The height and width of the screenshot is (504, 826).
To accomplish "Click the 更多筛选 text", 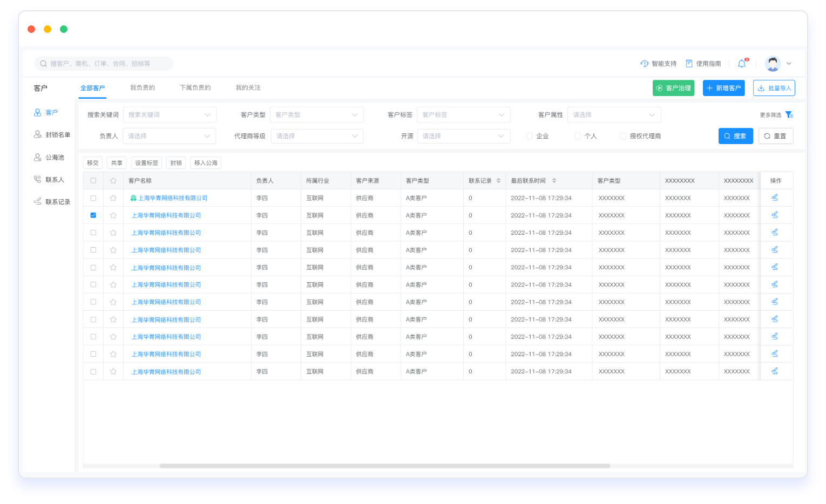I will coord(770,115).
